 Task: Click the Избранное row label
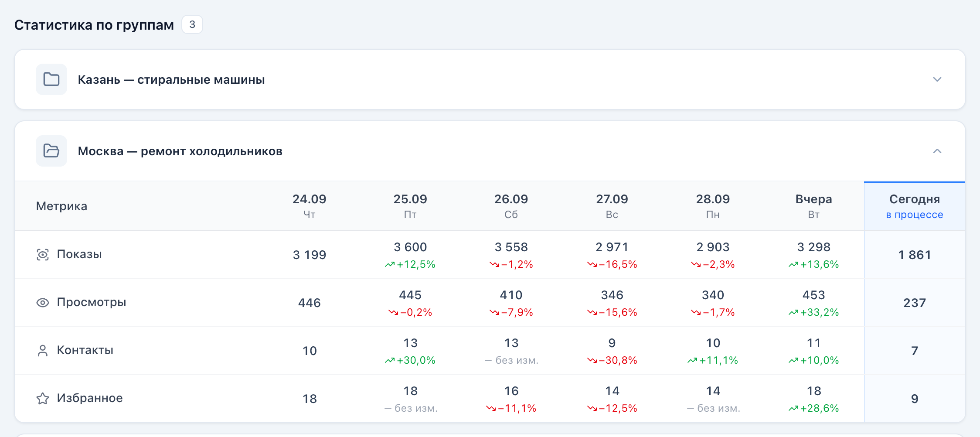90,398
